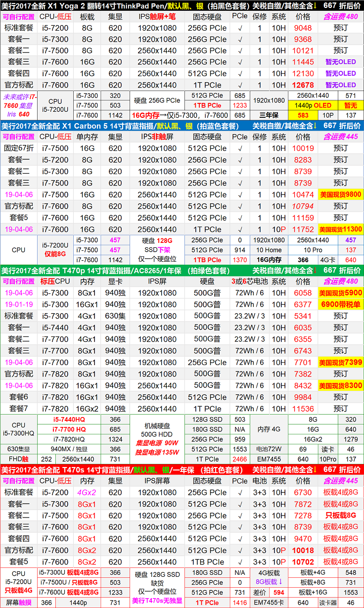Click the 读卡器 cell

pyautogui.click(x=327, y=603)
